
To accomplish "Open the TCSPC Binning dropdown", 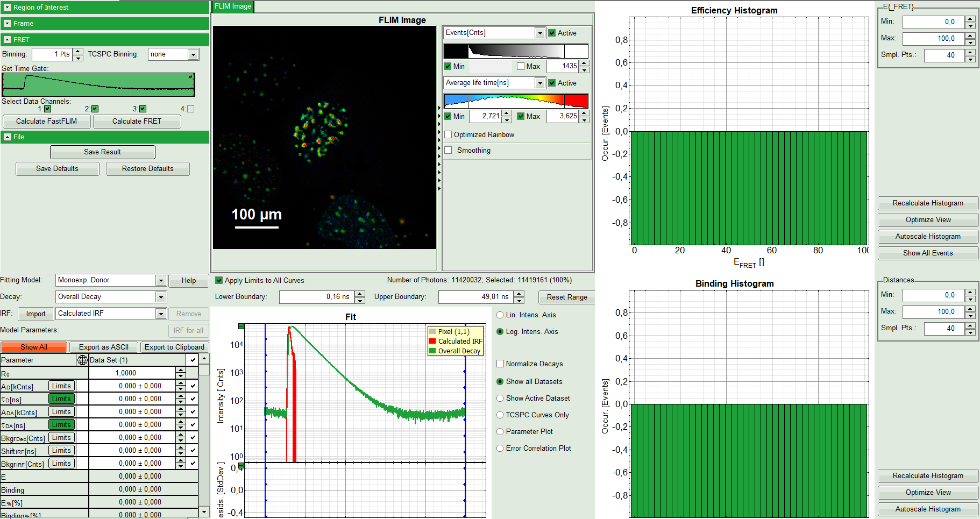I will point(193,54).
